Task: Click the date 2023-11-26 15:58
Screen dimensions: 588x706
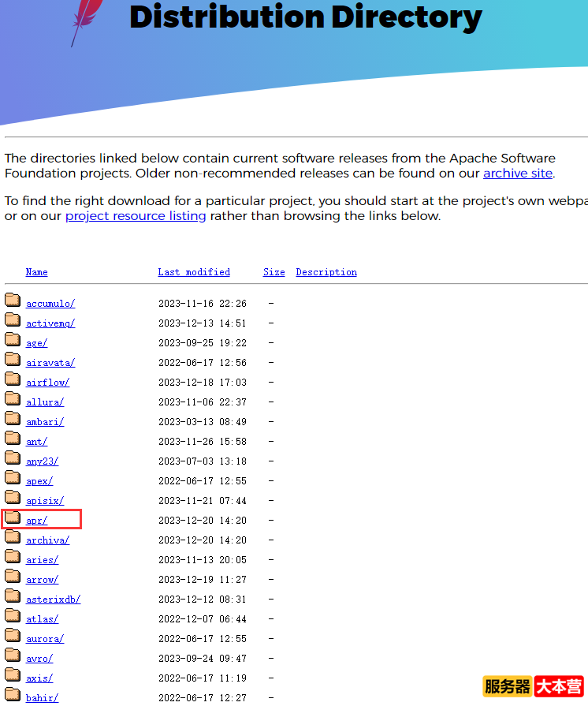Action: 203,442
